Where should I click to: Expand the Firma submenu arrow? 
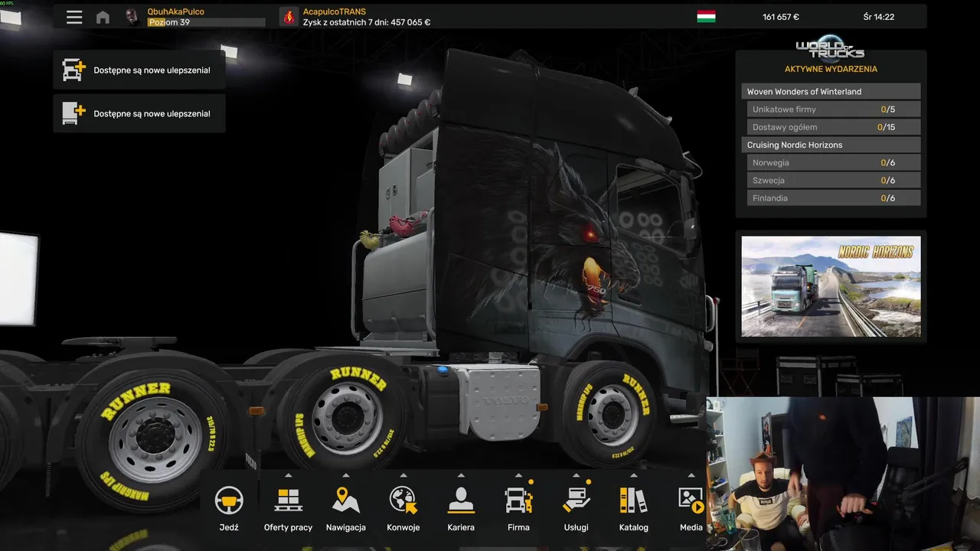(518, 475)
